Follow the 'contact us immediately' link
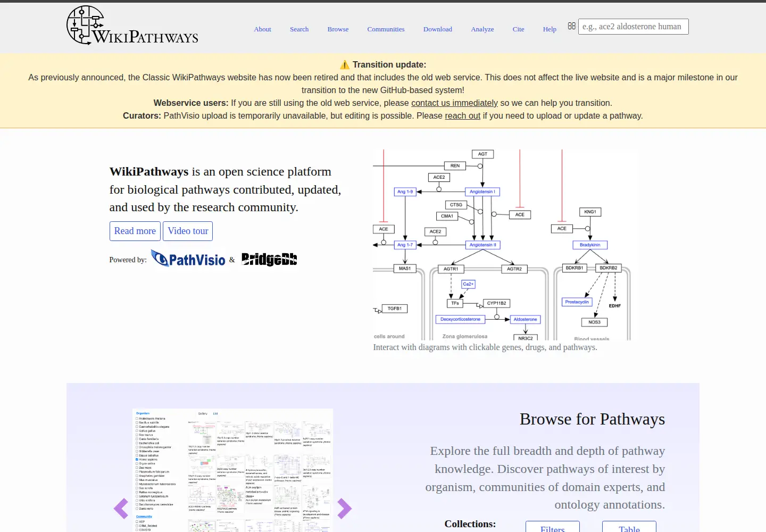This screenshot has width=766, height=532. click(454, 103)
